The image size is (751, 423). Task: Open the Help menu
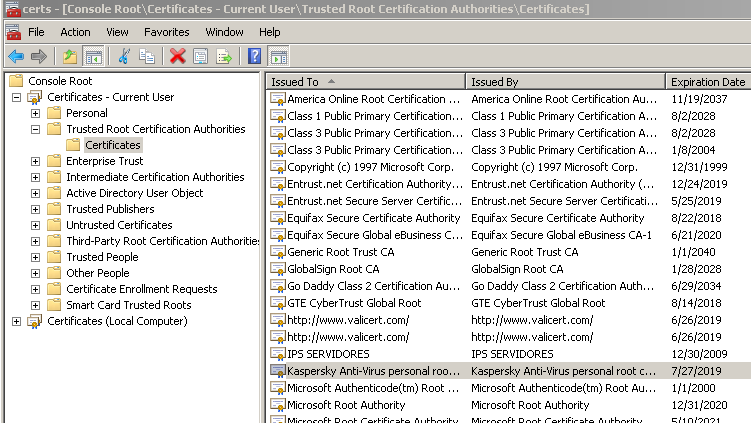coord(270,32)
